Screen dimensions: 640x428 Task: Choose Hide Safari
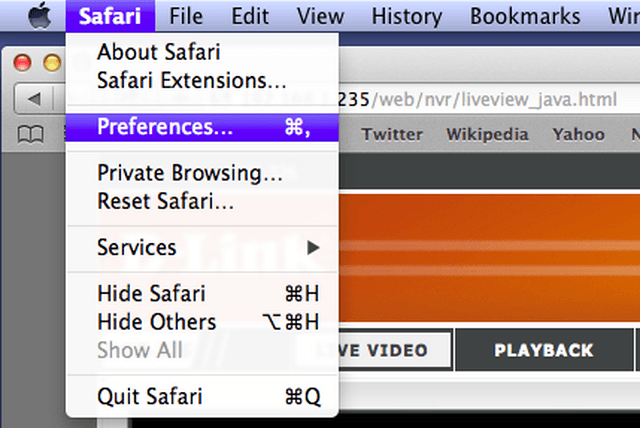pyautogui.click(x=202, y=293)
